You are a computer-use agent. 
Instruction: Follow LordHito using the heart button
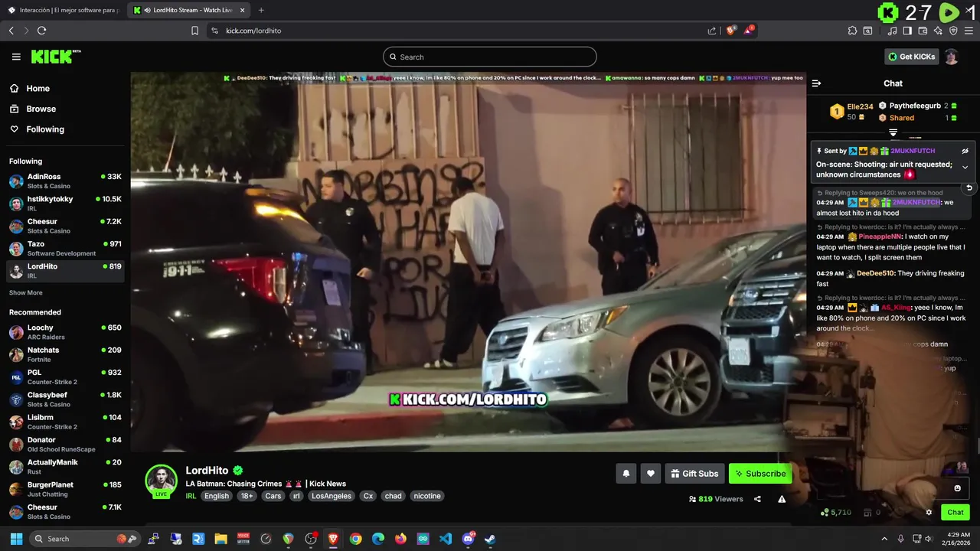650,474
